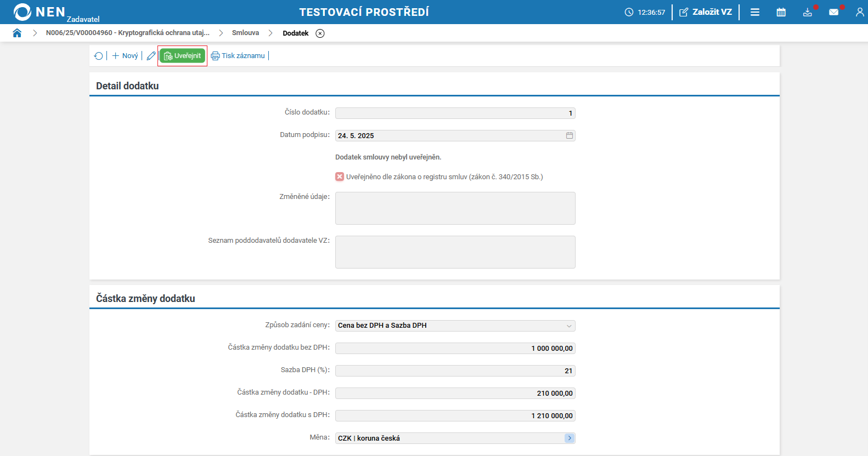Image resolution: width=868 pixels, height=456 pixels.
Task: Open the Měna currency selector arrow
Action: coord(570,438)
